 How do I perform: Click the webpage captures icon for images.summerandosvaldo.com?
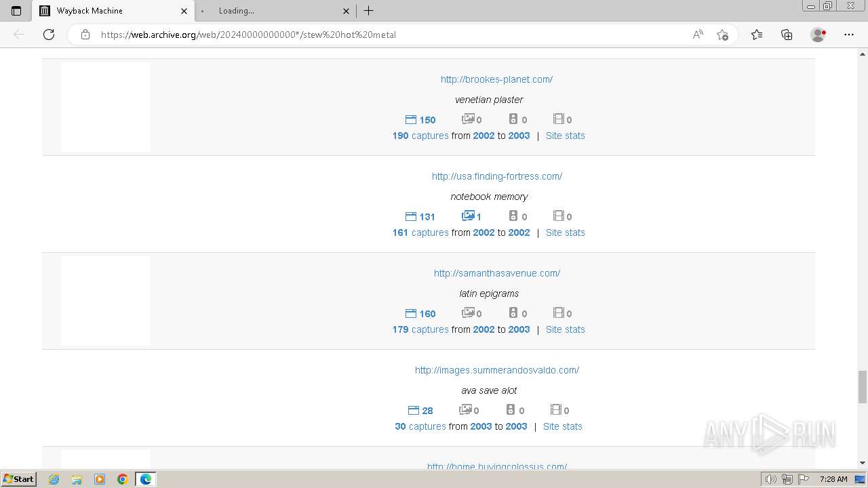click(413, 410)
